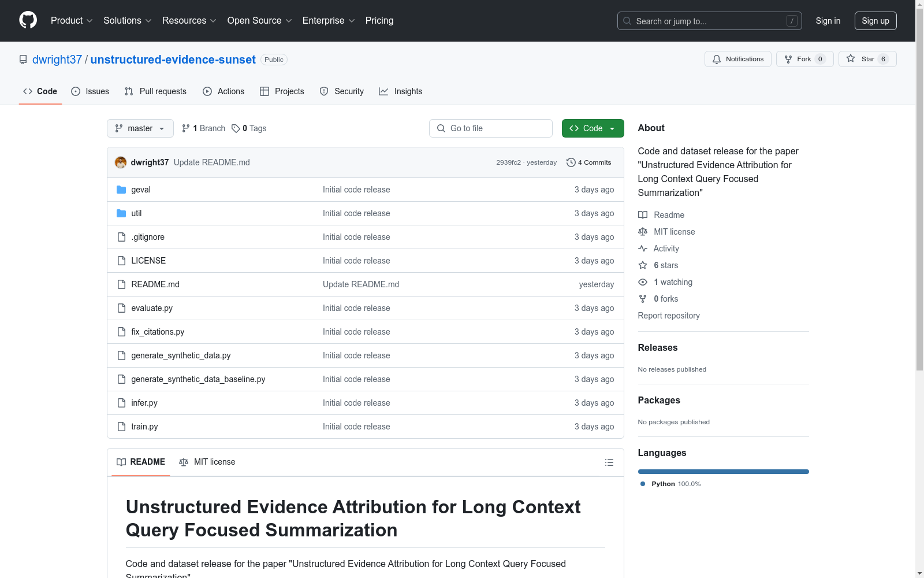The image size is (924, 578).
Task: Click the repository icon beside dwright37
Action: [23, 60]
